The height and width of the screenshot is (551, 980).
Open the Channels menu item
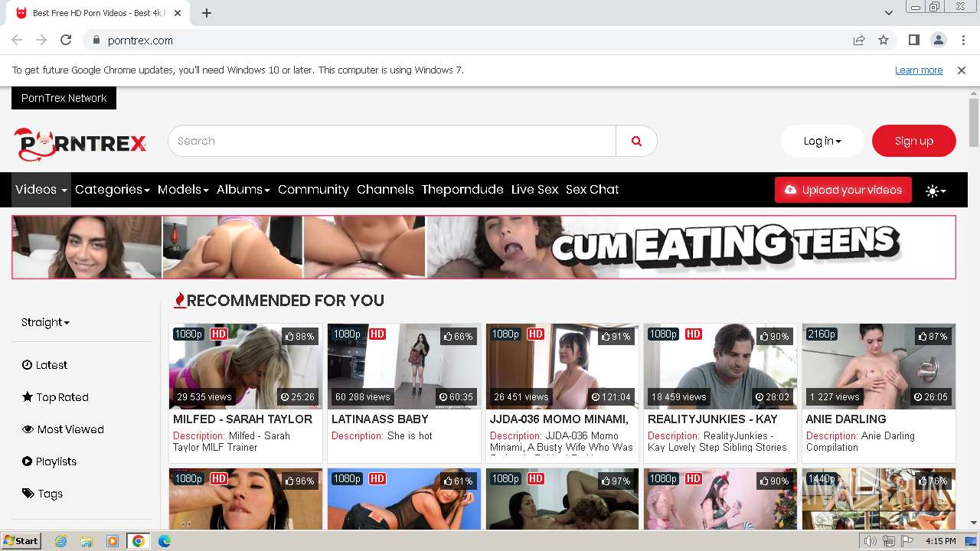(x=385, y=190)
